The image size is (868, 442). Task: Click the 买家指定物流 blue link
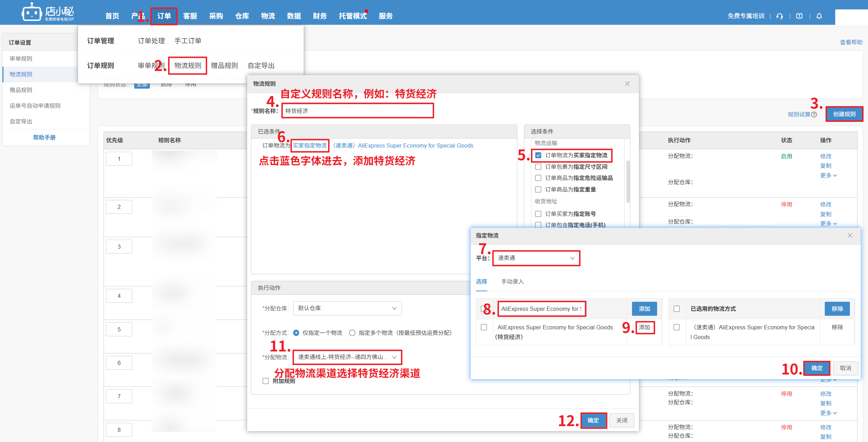coord(310,145)
